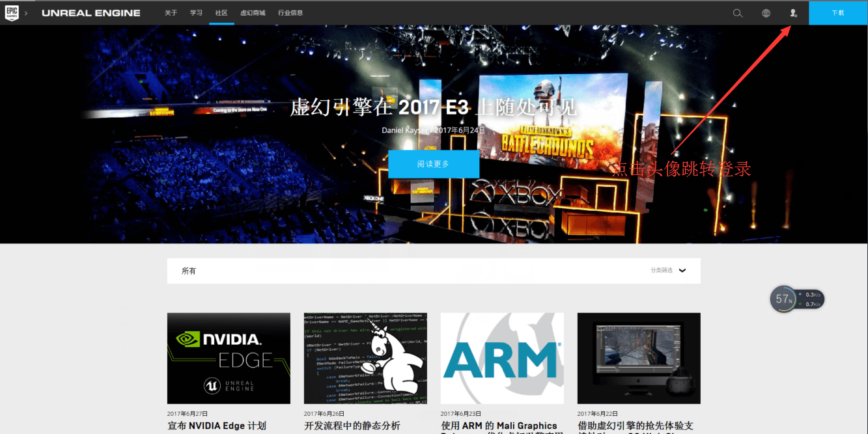Open the 虚幻商城 menu item

[253, 13]
